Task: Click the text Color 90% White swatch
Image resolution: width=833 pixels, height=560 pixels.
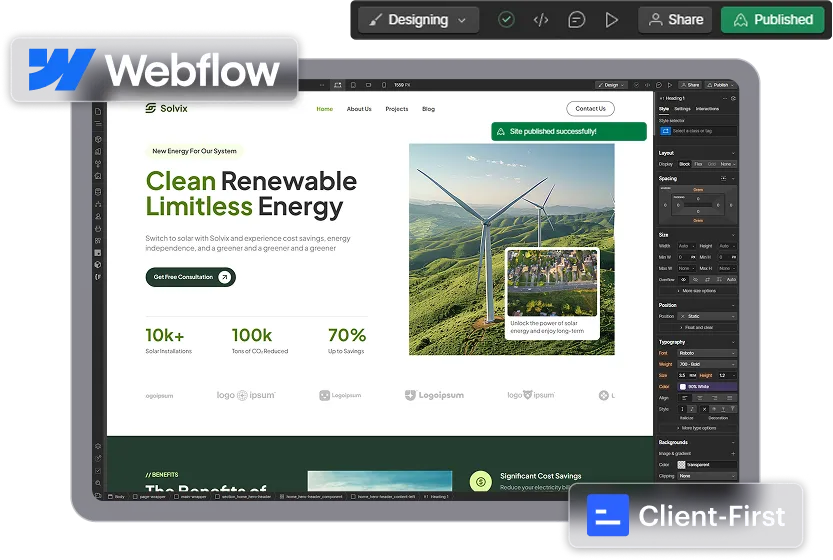Action: 683,387
